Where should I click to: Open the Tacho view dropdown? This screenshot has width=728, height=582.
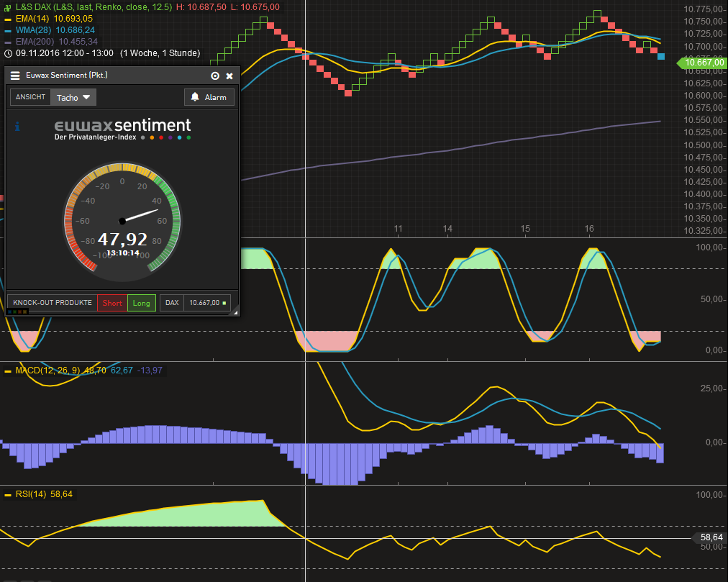[72, 97]
